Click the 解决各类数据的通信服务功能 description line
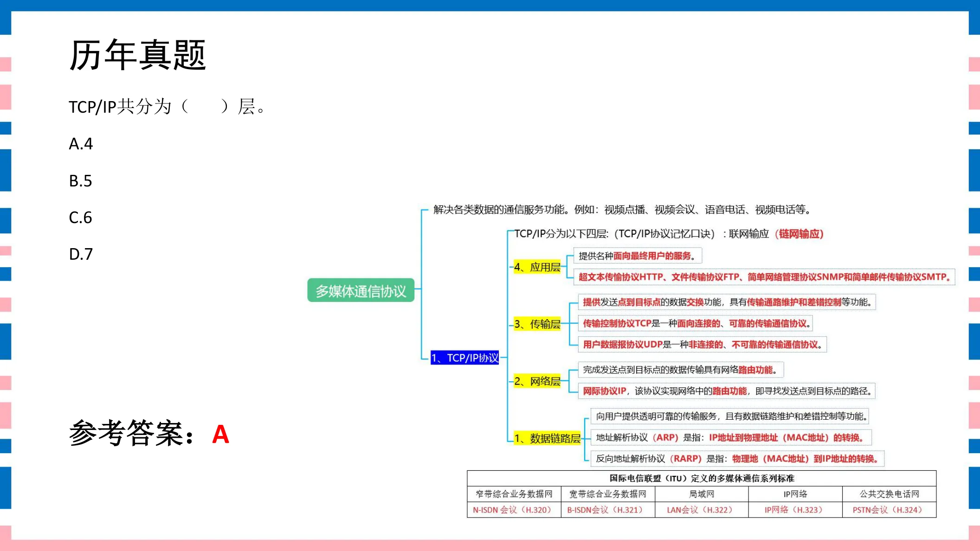980x551 pixels. tap(622, 210)
